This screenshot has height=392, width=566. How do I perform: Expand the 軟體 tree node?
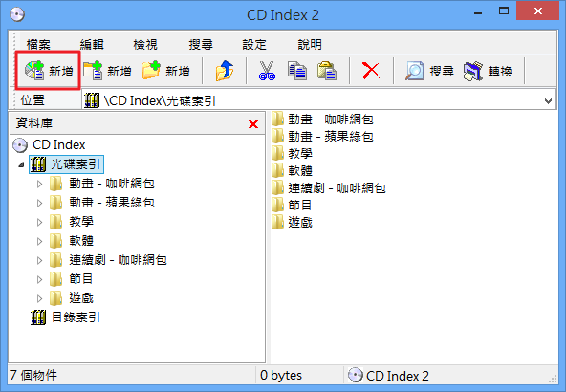pos(40,241)
